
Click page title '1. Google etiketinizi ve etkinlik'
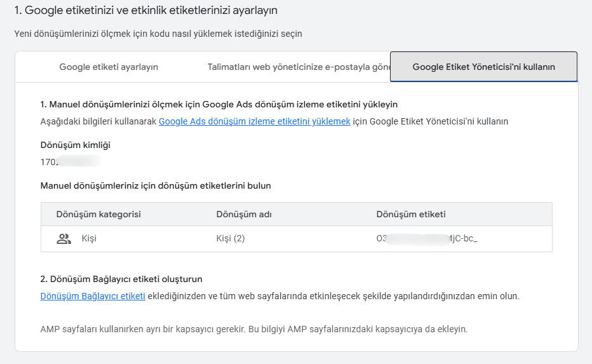click(145, 10)
